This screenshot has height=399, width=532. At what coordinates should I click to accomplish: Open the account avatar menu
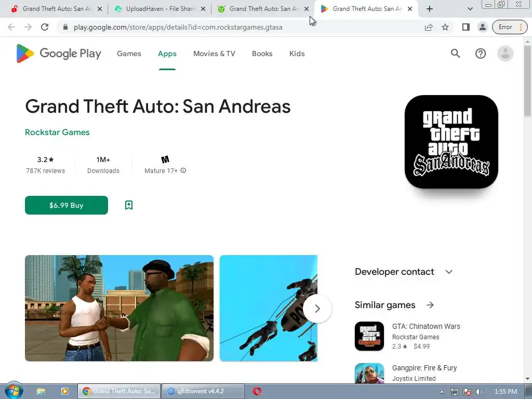click(505, 54)
